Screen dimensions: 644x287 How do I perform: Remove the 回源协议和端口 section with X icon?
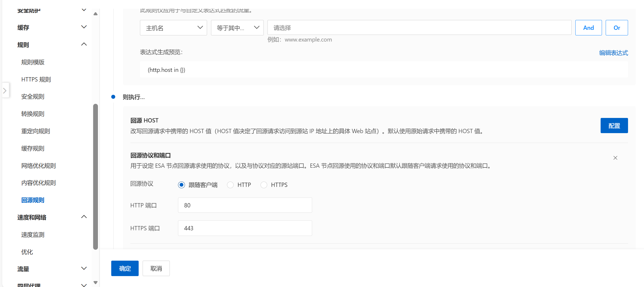pos(615,158)
